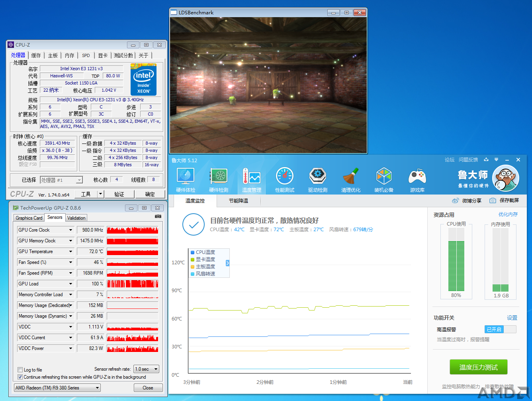The width and height of the screenshot is (532, 401).
Task: Open 驱动检测 driver detection icon
Action: [318, 180]
